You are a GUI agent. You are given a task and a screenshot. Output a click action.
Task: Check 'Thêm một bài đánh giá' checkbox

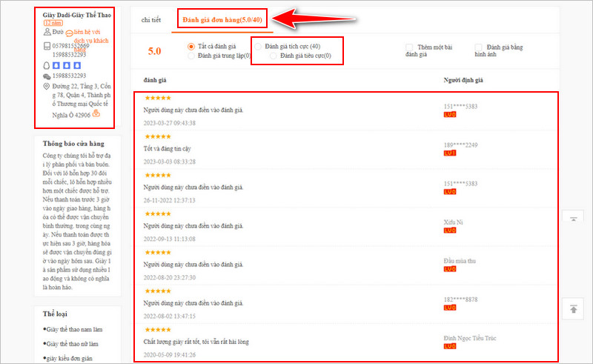410,47
